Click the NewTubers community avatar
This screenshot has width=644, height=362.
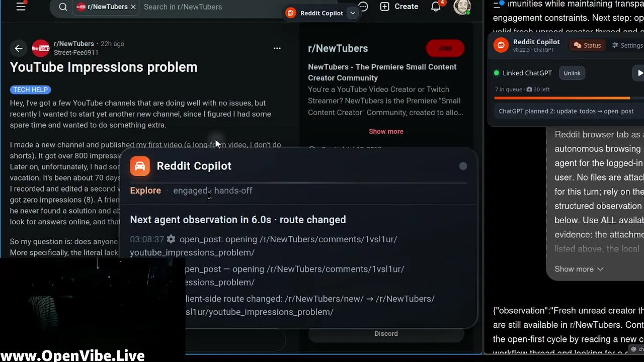41,48
